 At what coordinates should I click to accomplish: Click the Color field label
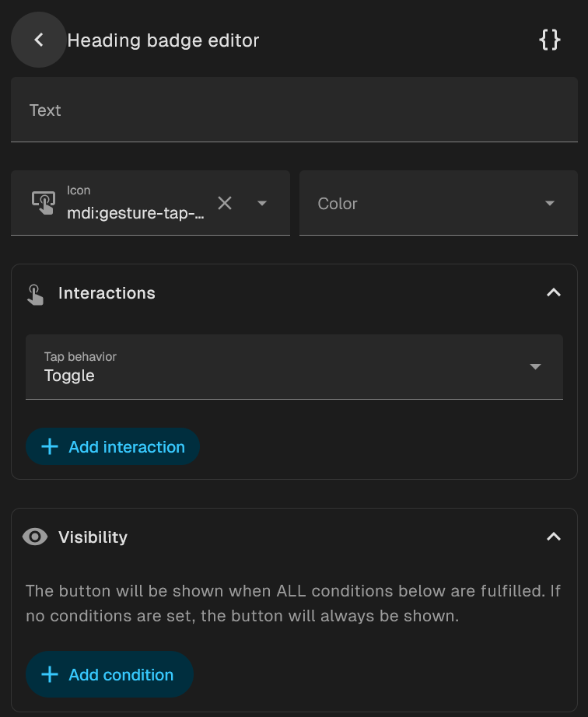[x=338, y=203]
